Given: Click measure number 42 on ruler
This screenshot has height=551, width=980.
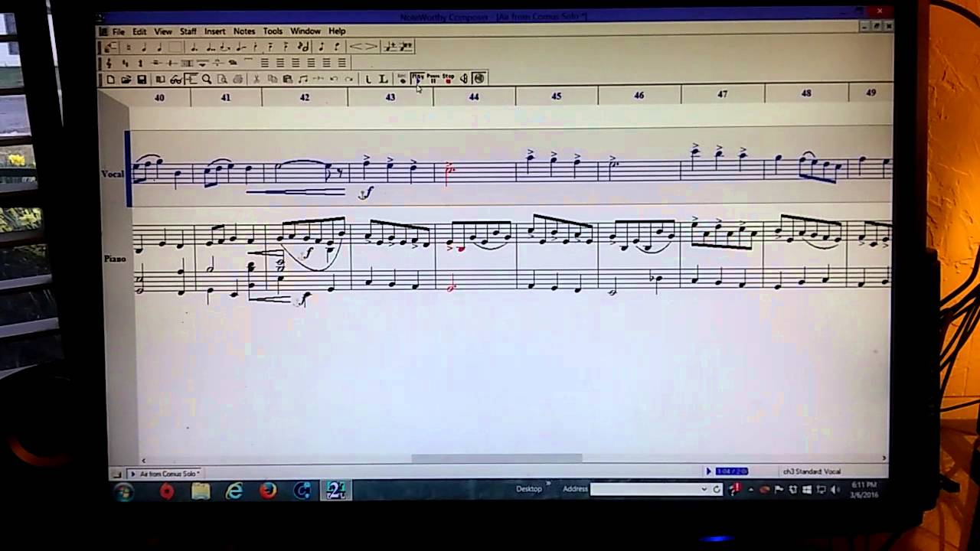Looking at the screenshot, I should (x=305, y=97).
